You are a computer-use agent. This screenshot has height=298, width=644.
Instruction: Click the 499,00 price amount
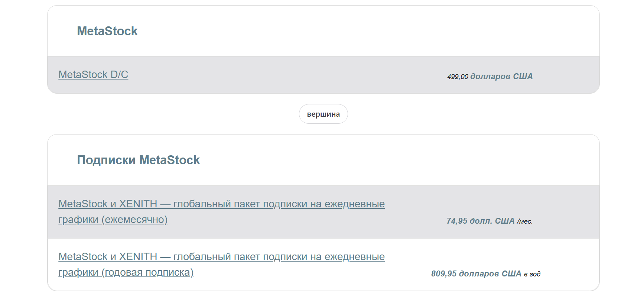(458, 77)
